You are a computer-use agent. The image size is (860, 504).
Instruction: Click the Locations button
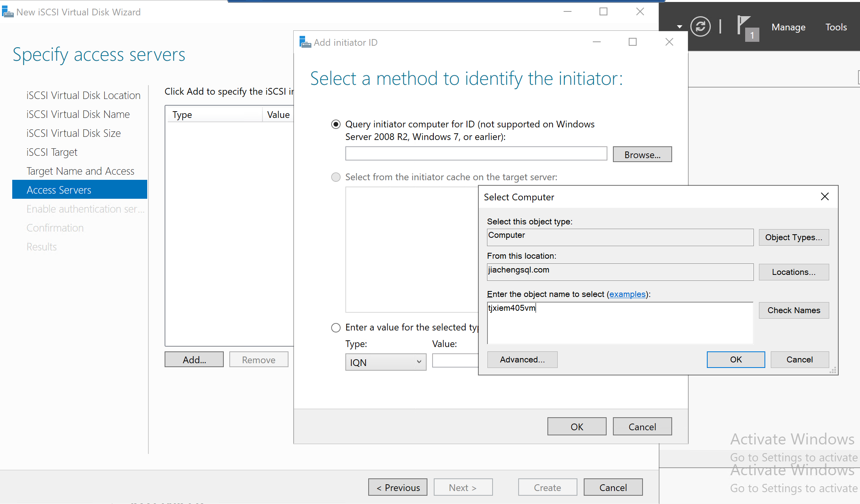[x=793, y=272]
